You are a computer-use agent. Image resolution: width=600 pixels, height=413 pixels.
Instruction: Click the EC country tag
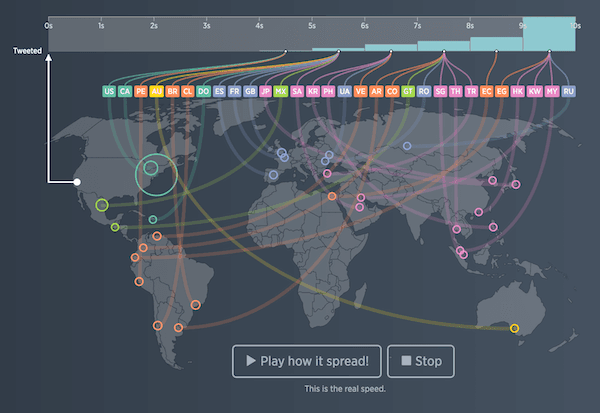tap(486, 91)
